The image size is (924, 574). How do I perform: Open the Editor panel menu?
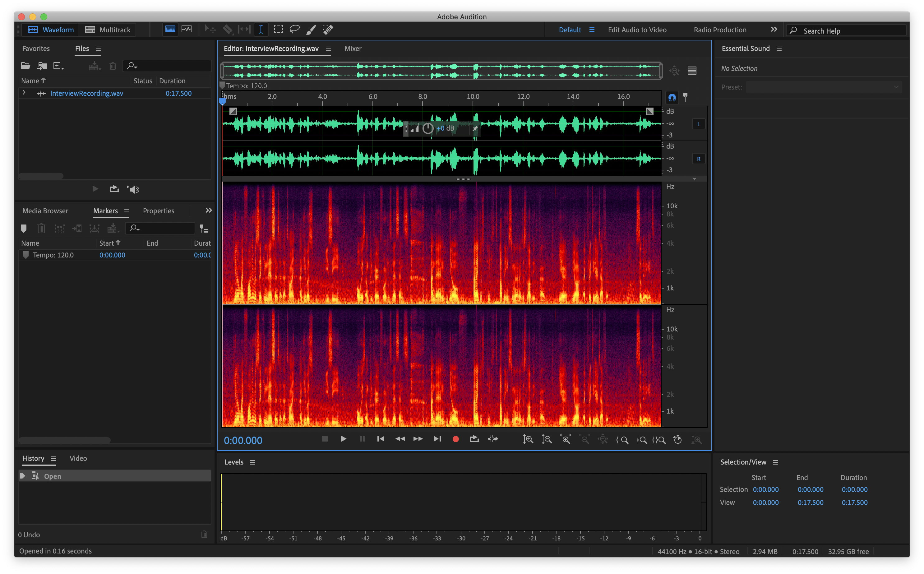tap(328, 49)
